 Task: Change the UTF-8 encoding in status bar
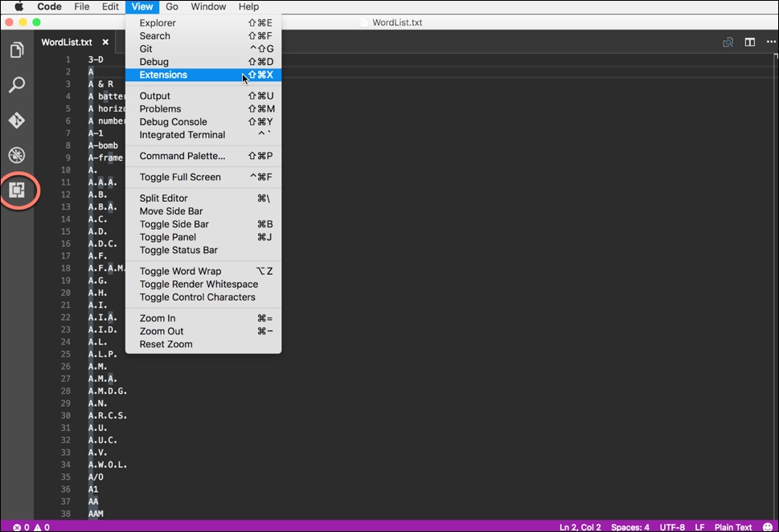(672, 527)
